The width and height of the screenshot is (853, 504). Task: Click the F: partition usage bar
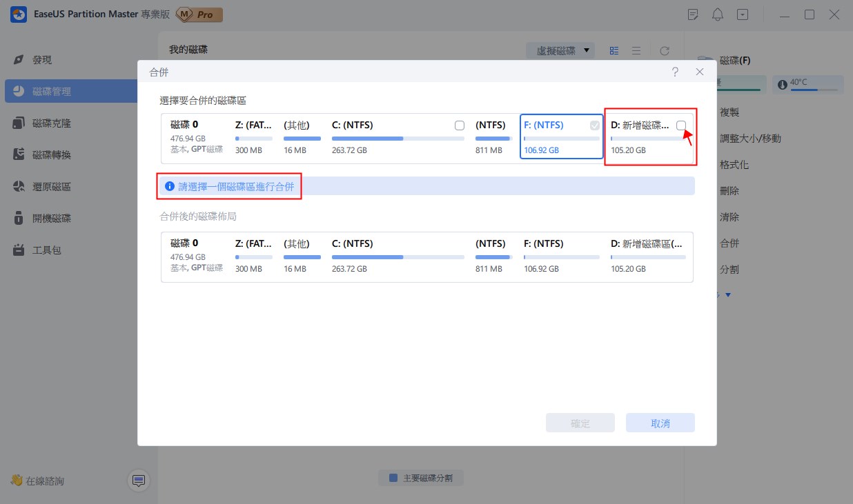pyautogui.click(x=561, y=137)
